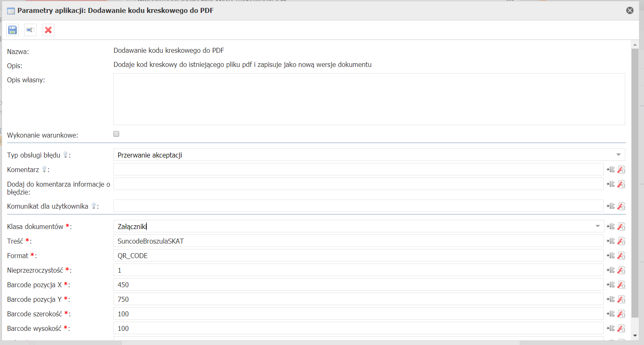This screenshot has height=345, width=644.
Task: Expand the Typ obsługi błędu dropdown
Action: coord(618,155)
